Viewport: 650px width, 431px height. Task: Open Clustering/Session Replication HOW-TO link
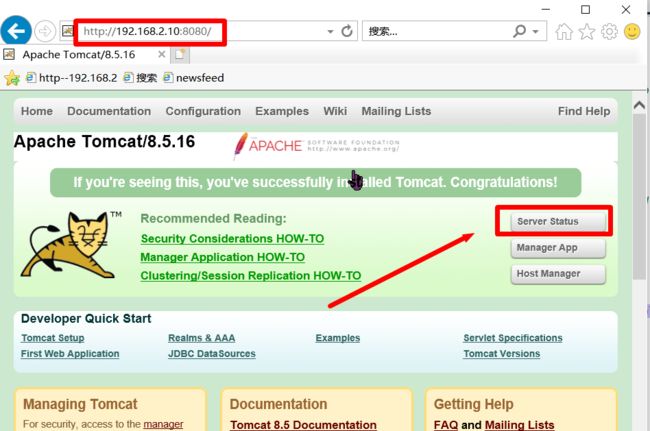[x=251, y=276]
